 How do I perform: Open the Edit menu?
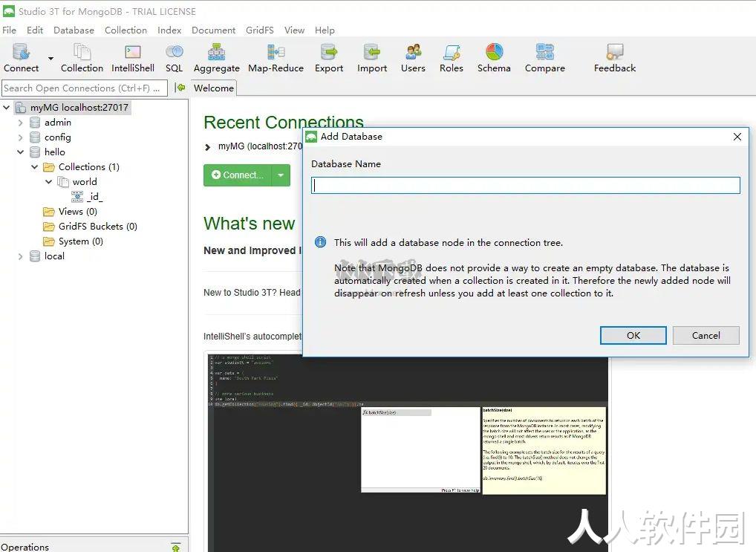[35, 30]
